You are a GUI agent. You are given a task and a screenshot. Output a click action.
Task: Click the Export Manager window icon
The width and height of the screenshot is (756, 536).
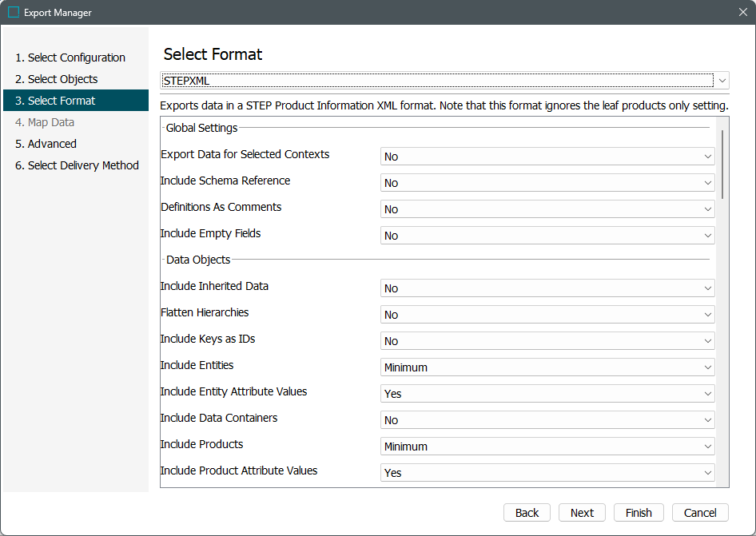point(14,13)
